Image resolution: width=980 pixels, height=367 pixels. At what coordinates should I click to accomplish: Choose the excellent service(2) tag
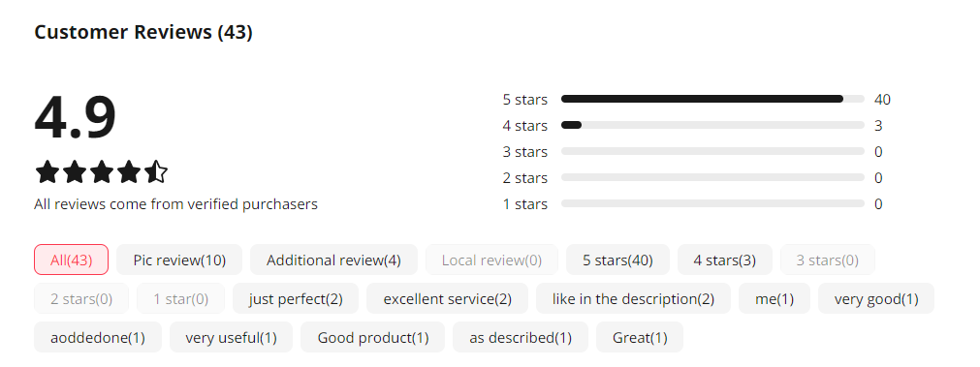(x=448, y=298)
